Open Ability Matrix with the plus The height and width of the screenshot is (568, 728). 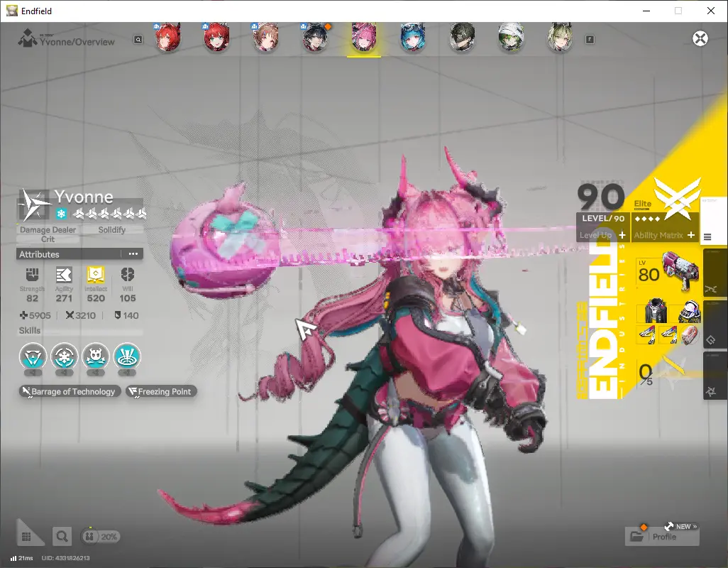[691, 235]
